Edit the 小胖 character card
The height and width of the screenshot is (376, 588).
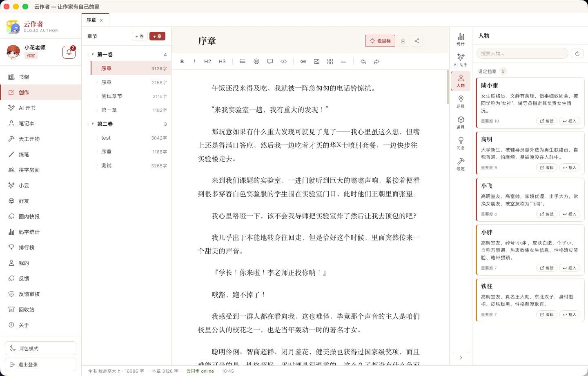click(547, 268)
